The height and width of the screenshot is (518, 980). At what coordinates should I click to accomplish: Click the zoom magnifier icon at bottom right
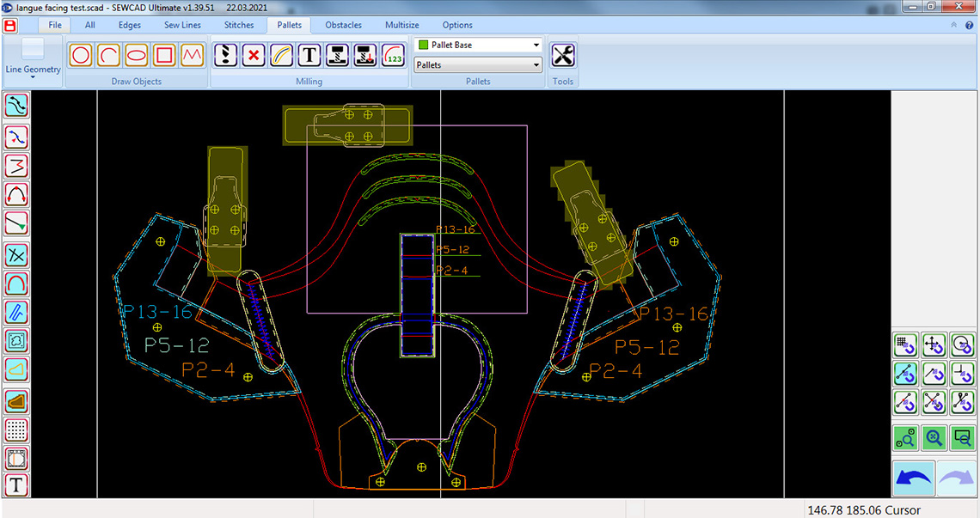(x=934, y=438)
